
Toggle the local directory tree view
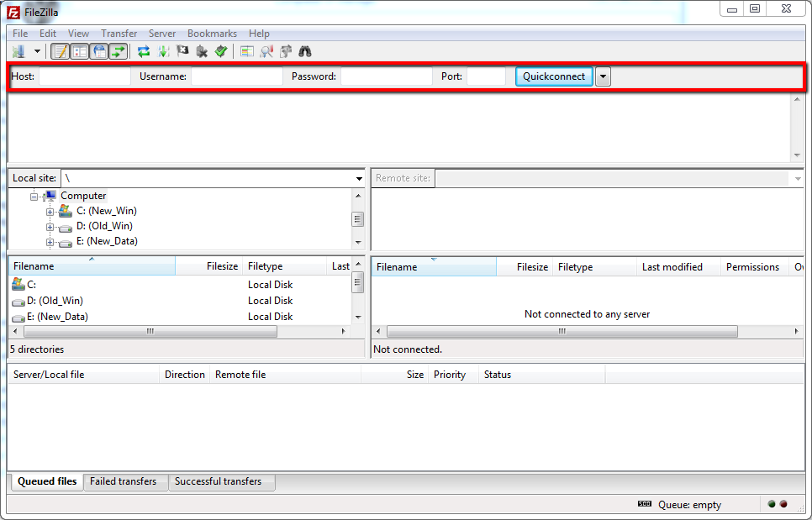click(x=80, y=52)
